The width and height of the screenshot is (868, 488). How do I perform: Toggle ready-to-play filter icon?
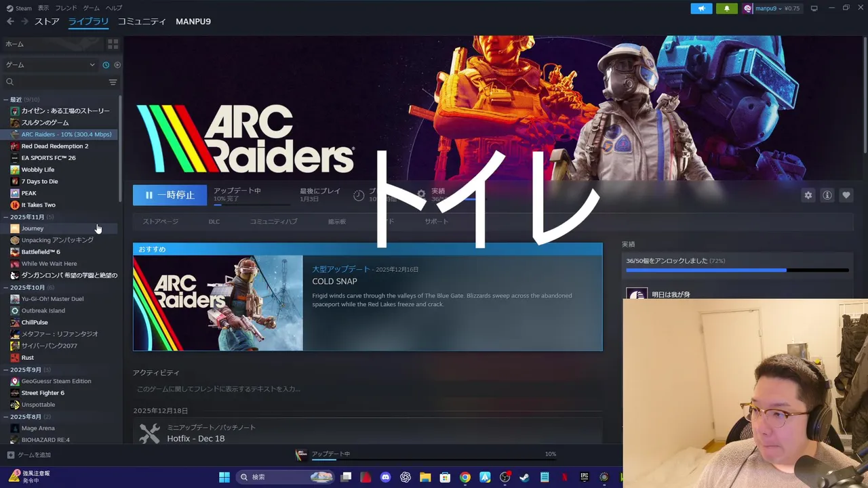point(117,65)
